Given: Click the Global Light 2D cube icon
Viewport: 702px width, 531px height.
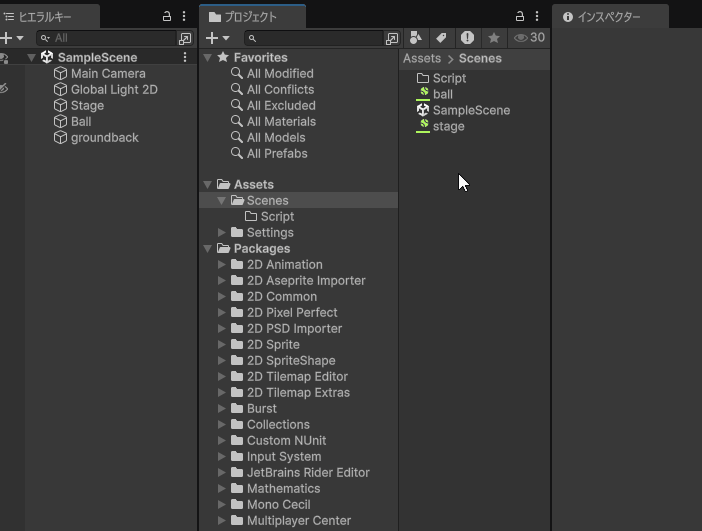Looking at the screenshot, I should tap(60, 90).
